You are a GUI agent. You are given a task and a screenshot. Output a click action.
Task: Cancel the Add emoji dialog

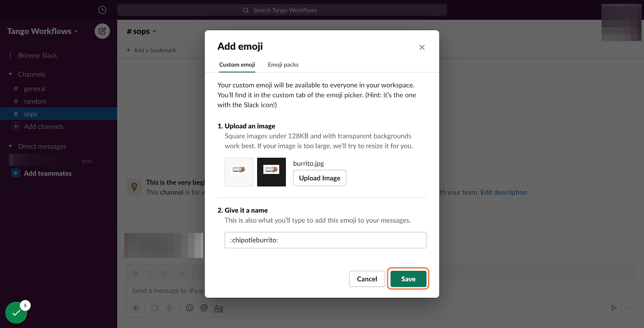click(x=367, y=279)
